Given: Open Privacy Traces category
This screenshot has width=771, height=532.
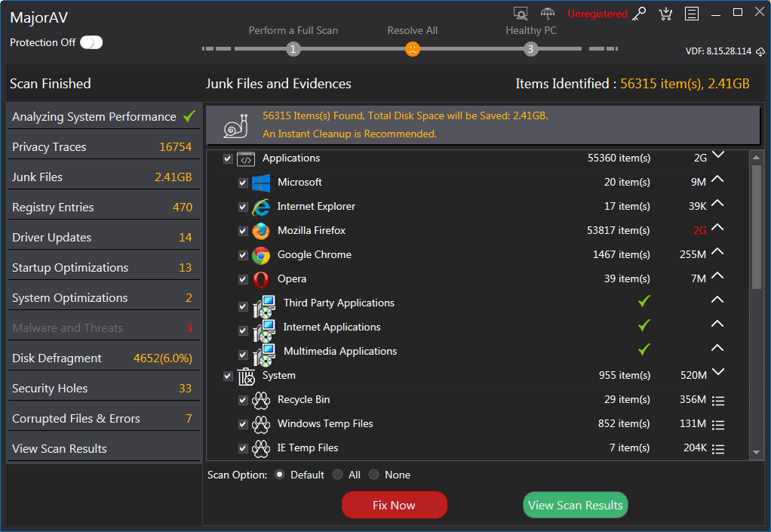Looking at the screenshot, I should pos(103,147).
